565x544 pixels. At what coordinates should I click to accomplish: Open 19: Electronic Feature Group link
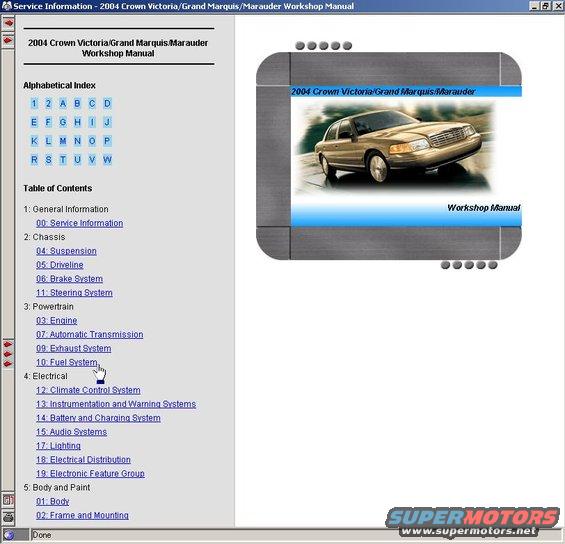coord(90,474)
